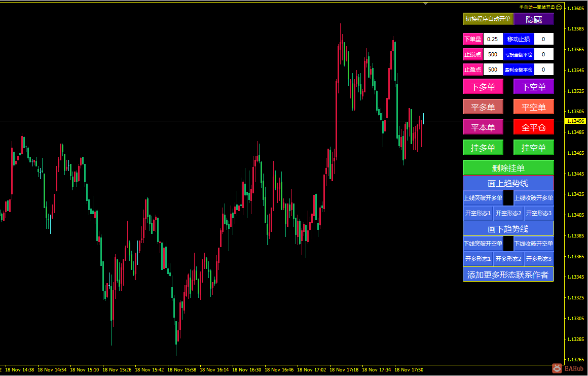Hide the panel with 隐藏 button

534,19
